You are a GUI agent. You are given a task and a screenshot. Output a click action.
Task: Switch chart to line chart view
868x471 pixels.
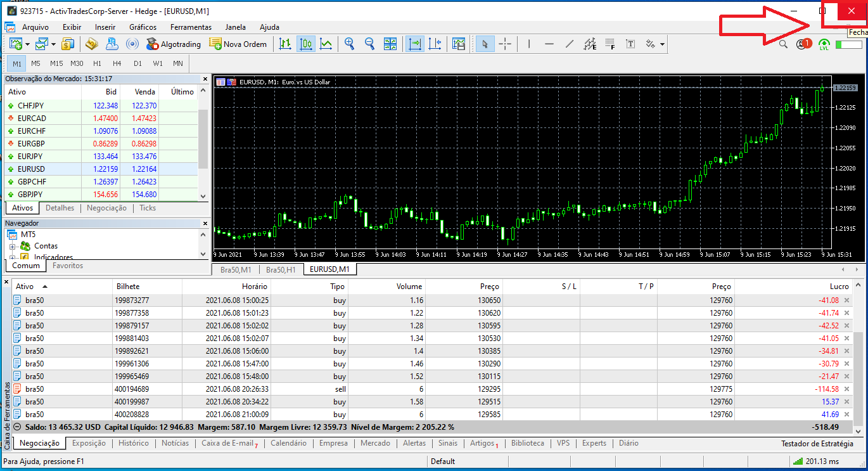[x=326, y=44]
